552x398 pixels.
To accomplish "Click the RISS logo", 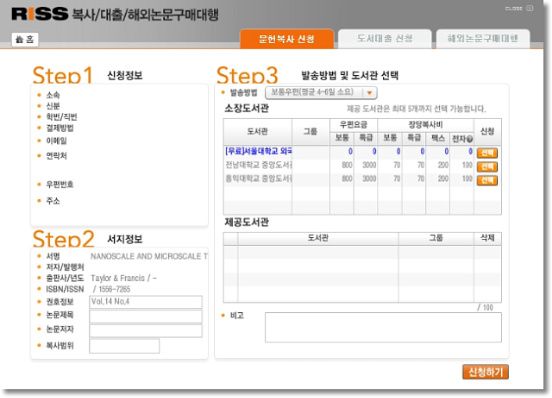I will (39, 14).
